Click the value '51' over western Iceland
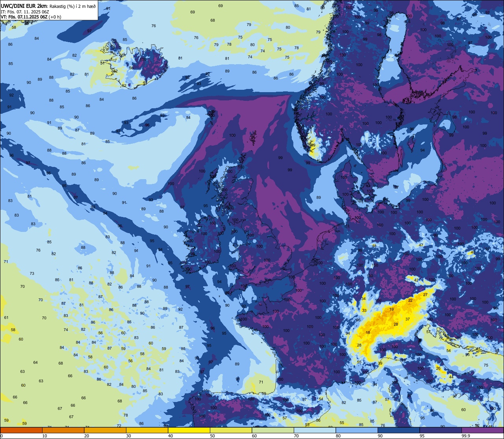The image size is (504, 439). [102, 63]
